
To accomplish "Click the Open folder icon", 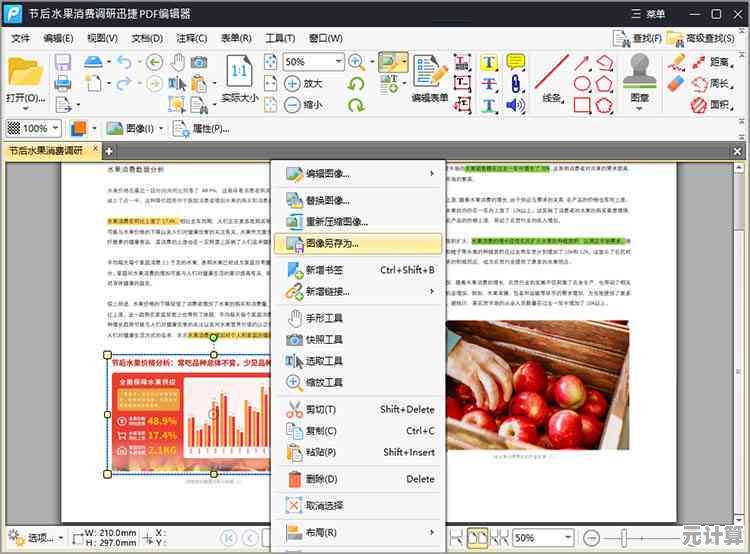I will point(25,71).
